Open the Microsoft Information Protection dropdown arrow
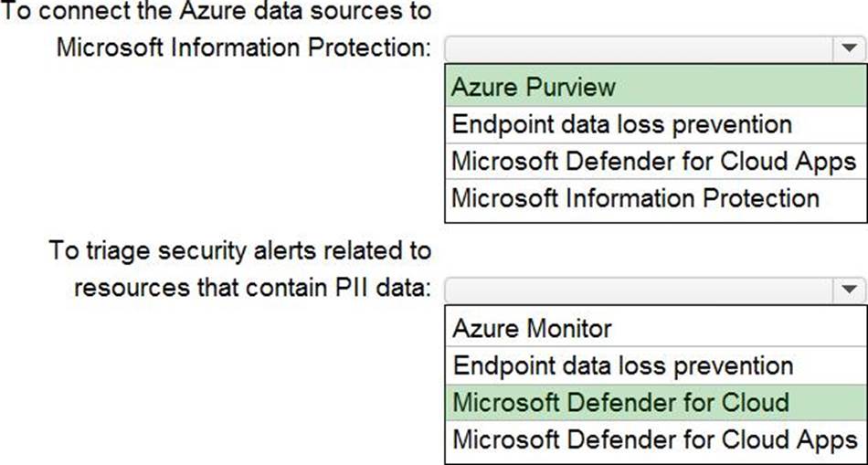Image resolution: width=868 pixels, height=465 pixels. tap(848, 48)
